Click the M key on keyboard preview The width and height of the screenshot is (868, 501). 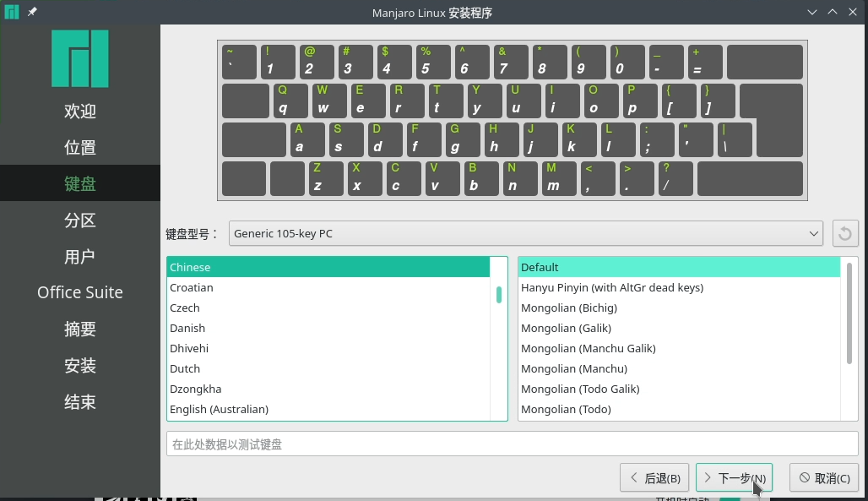pos(559,178)
